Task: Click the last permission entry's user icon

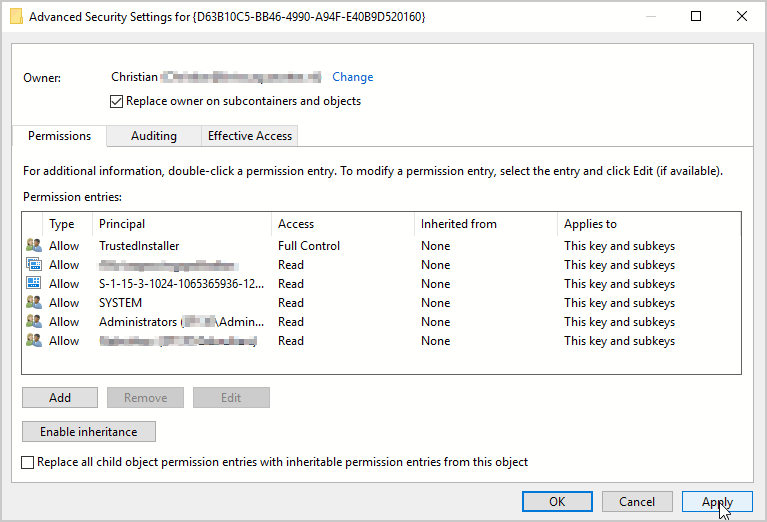Action: (33, 341)
